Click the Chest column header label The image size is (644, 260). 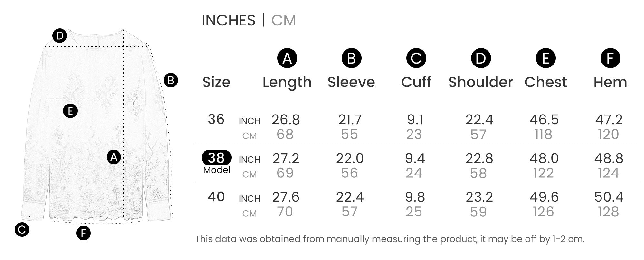[546, 82]
